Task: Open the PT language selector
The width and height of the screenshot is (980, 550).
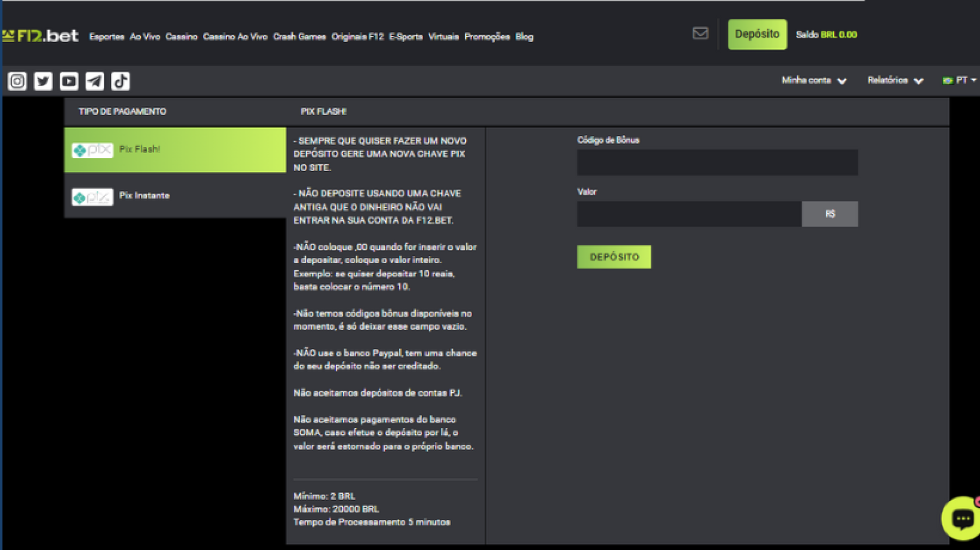Action: 960,80
